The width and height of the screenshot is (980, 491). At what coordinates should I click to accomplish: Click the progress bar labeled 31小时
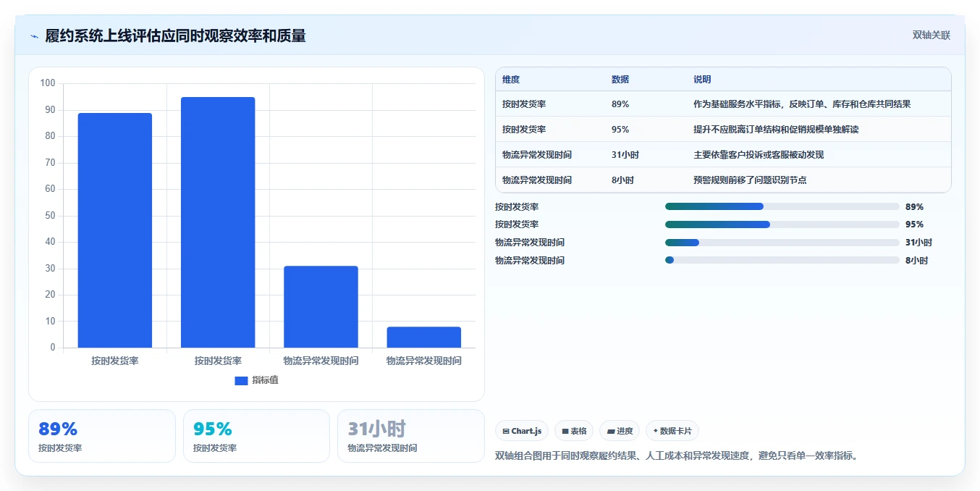782,243
